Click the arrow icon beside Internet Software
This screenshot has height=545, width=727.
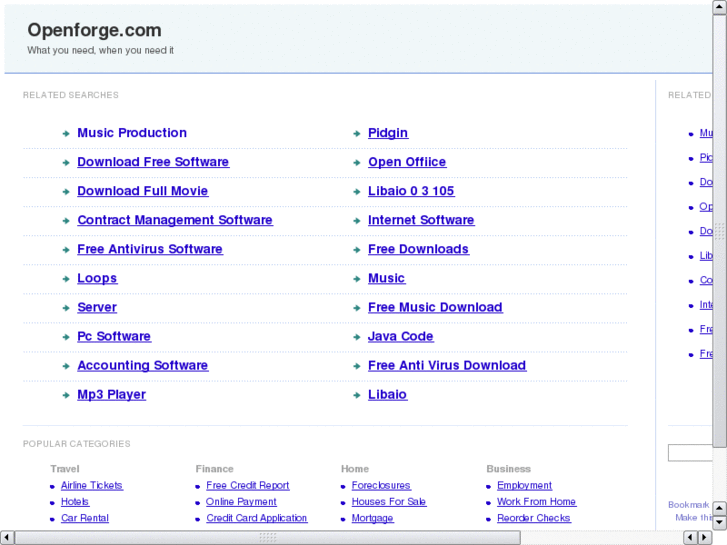357,221
